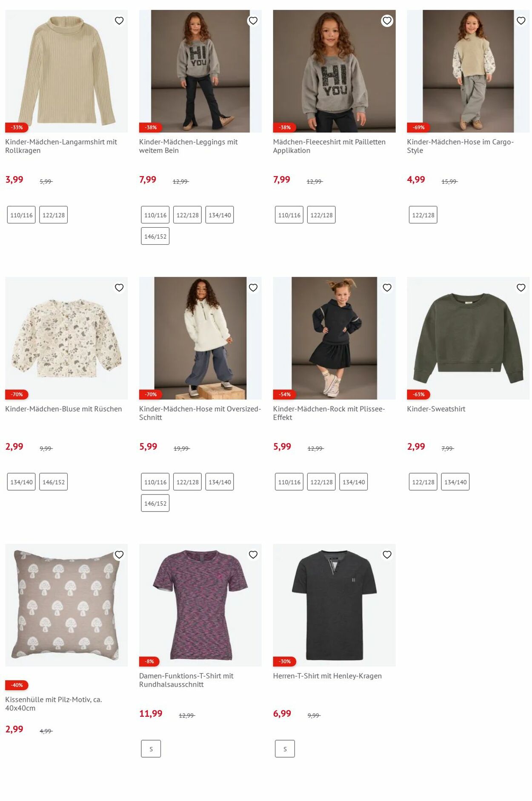This screenshot has width=532, height=801.
Task: Open Kinder-Mädchen-Rock mit Plissee-Effekt title link
Action: coord(329,413)
